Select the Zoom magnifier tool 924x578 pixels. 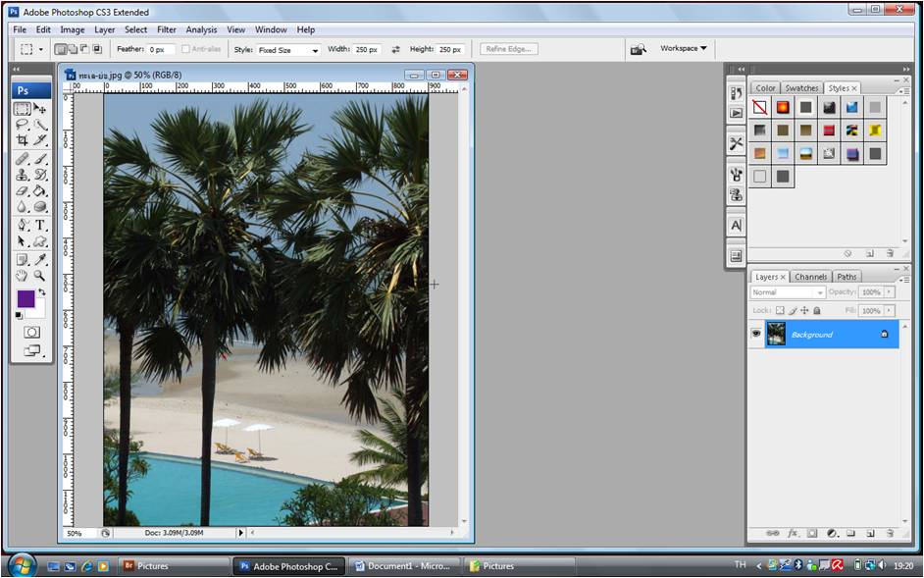click(x=40, y=277)
